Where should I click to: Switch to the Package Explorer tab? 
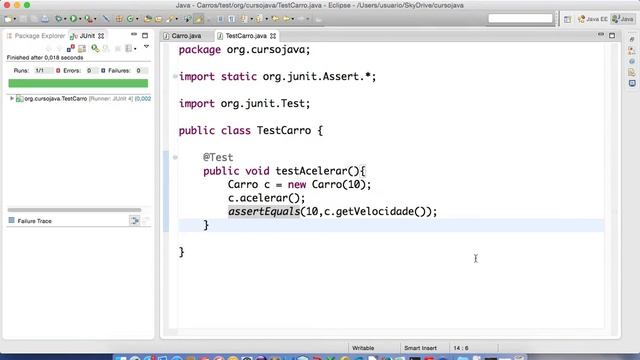click(x=36, y=36)
